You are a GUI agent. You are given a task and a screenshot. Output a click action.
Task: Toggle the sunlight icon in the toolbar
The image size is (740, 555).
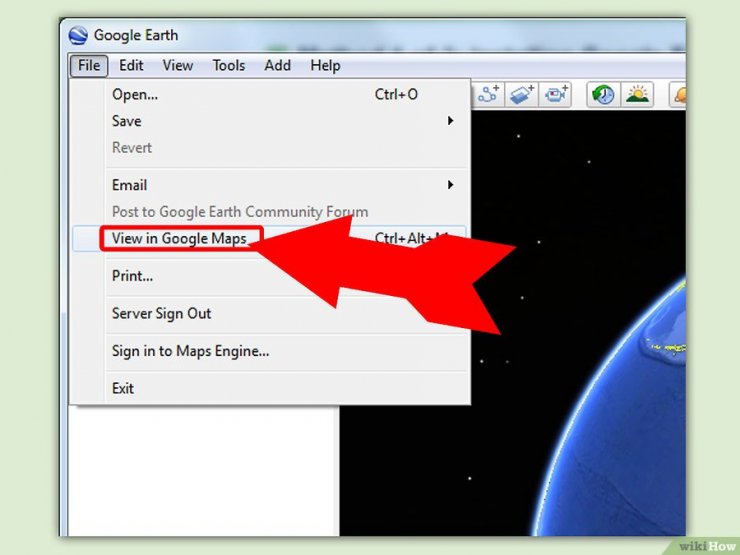click(637, 94)
